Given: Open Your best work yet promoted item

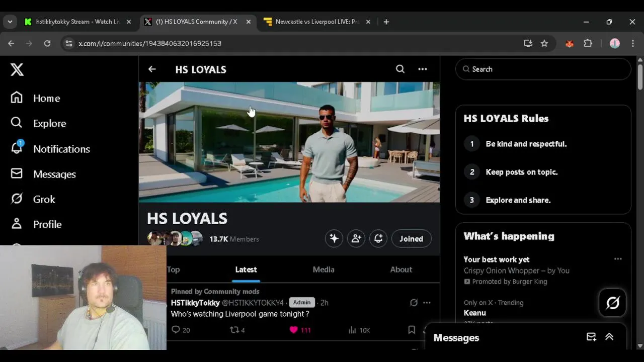Looking at the screenshot, I should click(x=516, y=270).
